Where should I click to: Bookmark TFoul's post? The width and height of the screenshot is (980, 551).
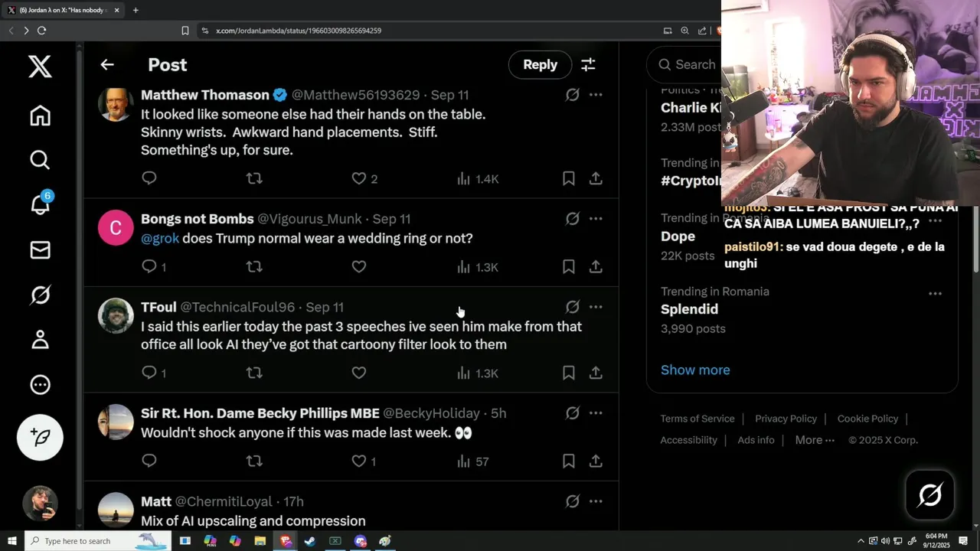click(x=569, y=373)
